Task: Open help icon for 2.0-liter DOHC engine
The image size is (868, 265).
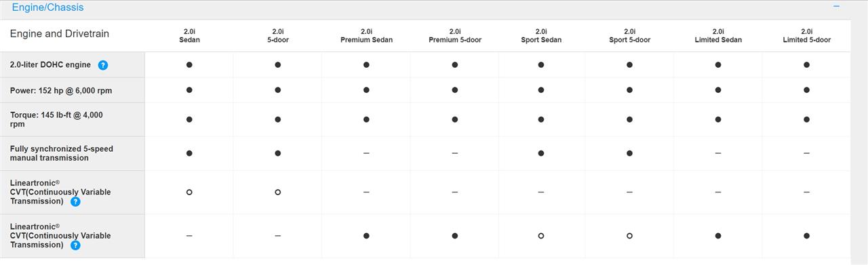Action: [x=103, y=65]
